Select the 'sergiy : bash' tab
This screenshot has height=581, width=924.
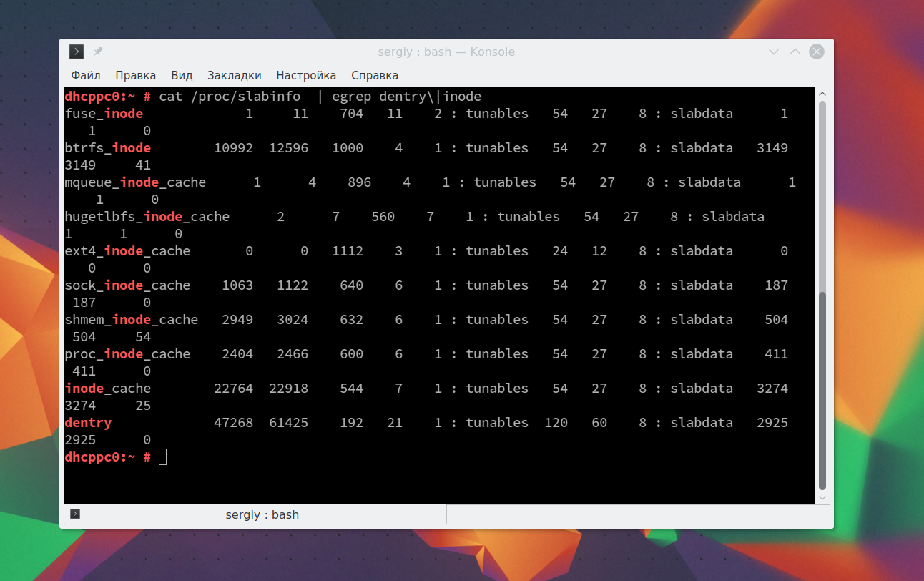click(x=262, y=514)
